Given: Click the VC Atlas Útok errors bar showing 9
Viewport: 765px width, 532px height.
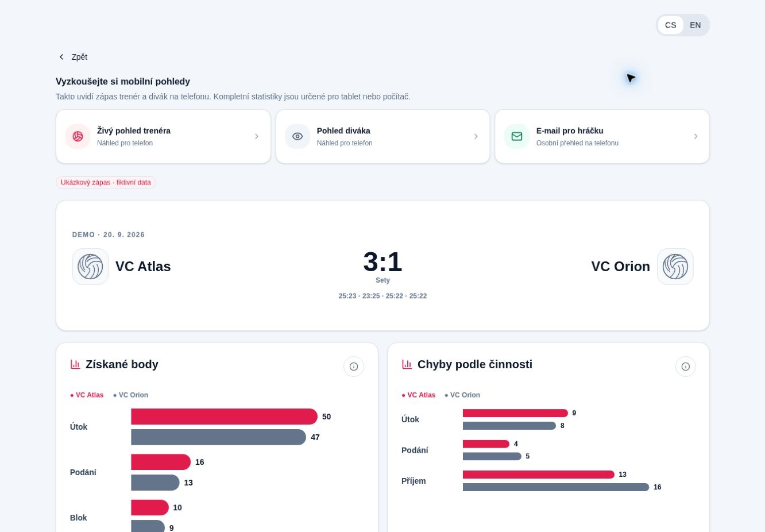Looking at the screenshot, I should pyautogui.click(x=515, y=413).
